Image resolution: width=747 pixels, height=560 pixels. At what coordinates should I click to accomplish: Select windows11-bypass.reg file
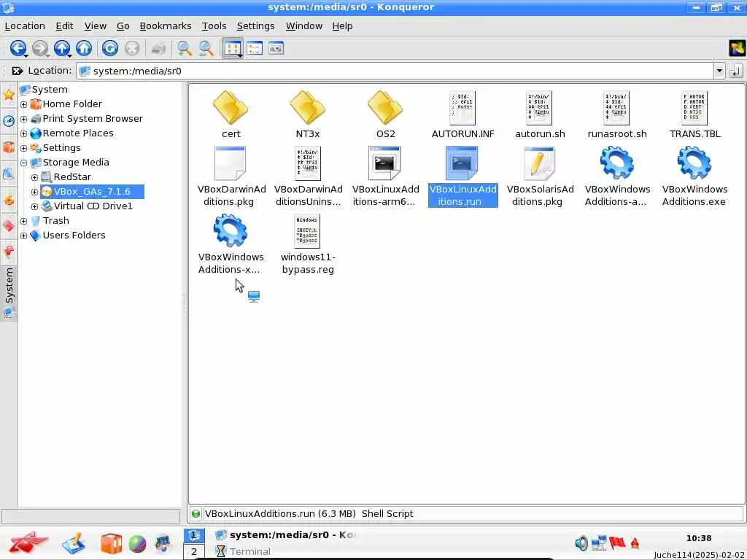[308, 244]
